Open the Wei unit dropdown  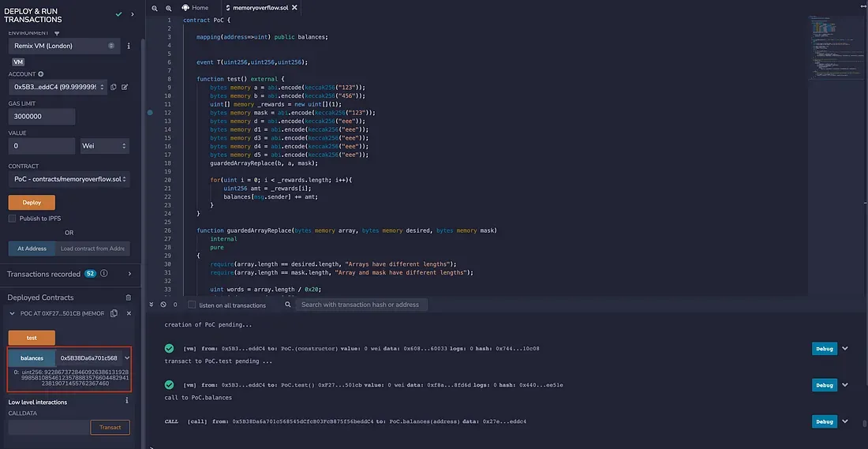point(104,146)
